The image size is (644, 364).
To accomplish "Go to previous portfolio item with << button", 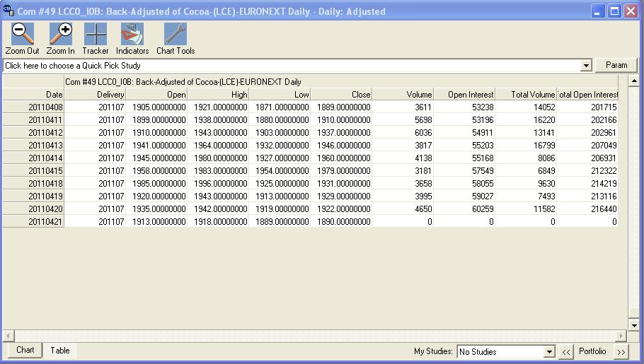I will [x=567, y=352].
